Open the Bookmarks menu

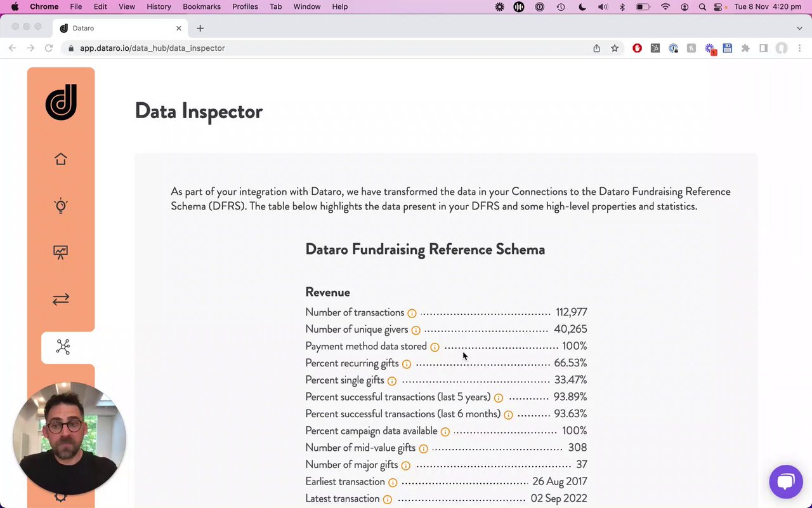click(x=202, y=6)
